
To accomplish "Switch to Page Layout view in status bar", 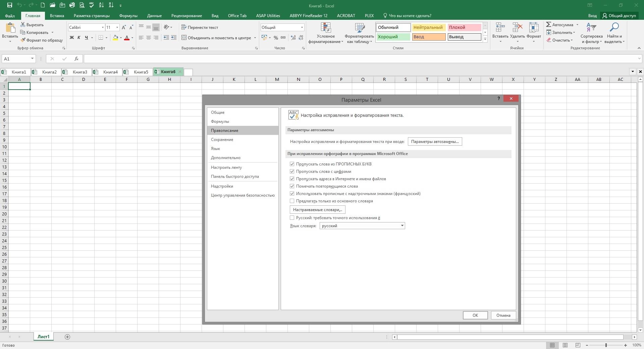I will [565, 345].
